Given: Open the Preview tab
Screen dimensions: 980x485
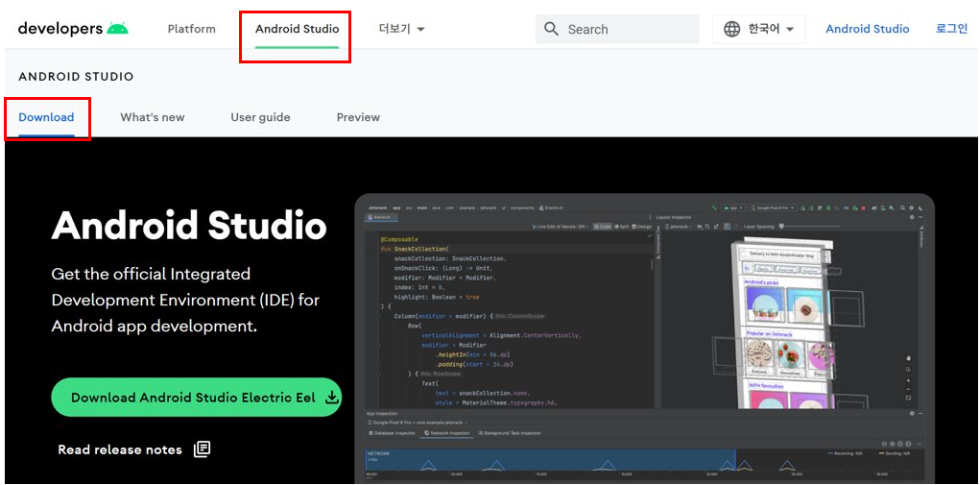Looking at the screenshot, I should point(358,117).
